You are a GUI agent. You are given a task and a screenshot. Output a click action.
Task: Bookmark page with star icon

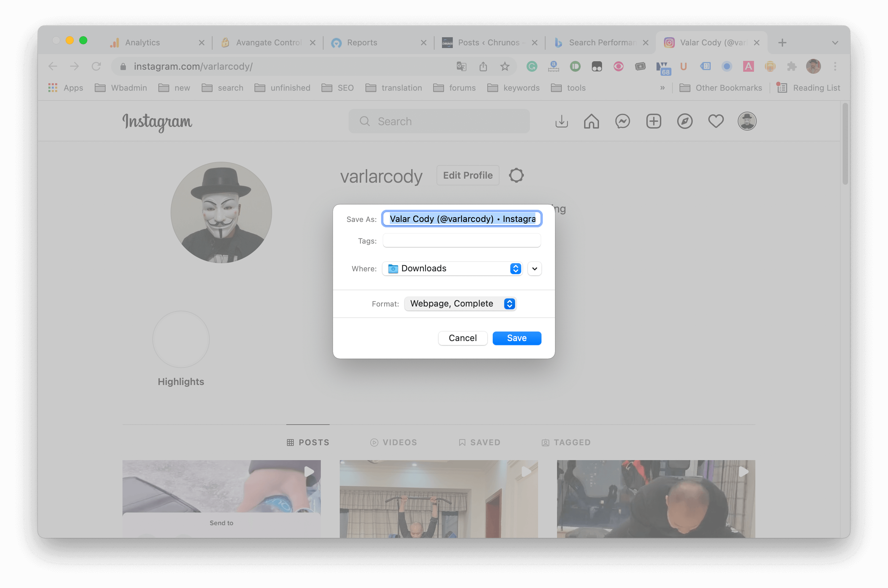coord(505,66)
